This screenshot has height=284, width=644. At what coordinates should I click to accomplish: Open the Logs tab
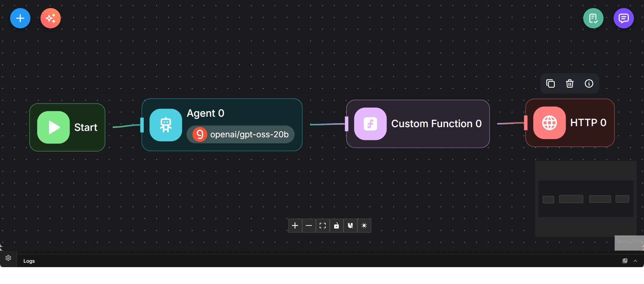click(29, 261)
